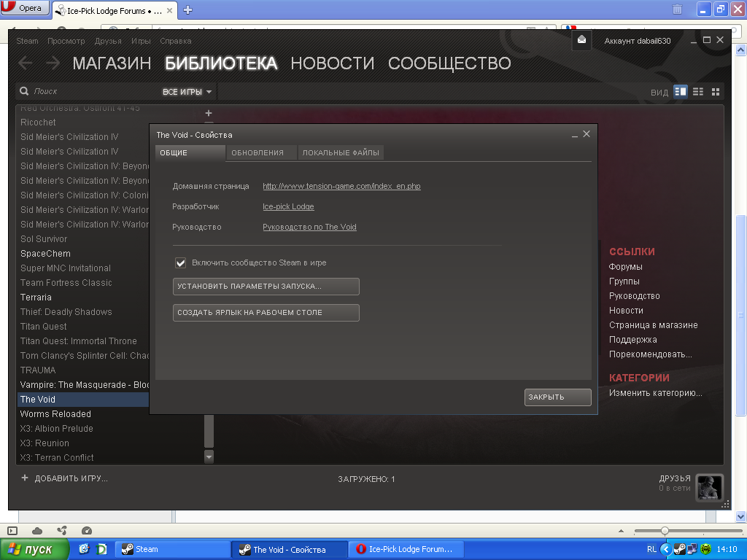Open Друзья menu

click(x=108, y=41)
